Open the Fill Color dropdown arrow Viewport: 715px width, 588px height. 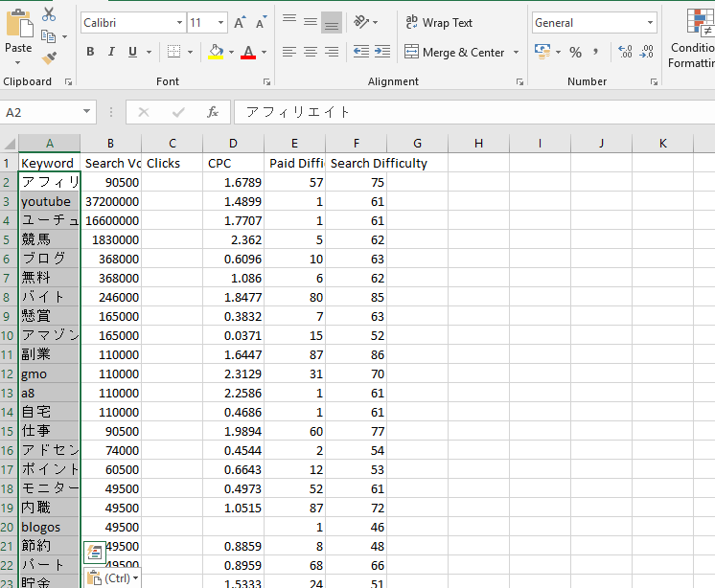231,53
